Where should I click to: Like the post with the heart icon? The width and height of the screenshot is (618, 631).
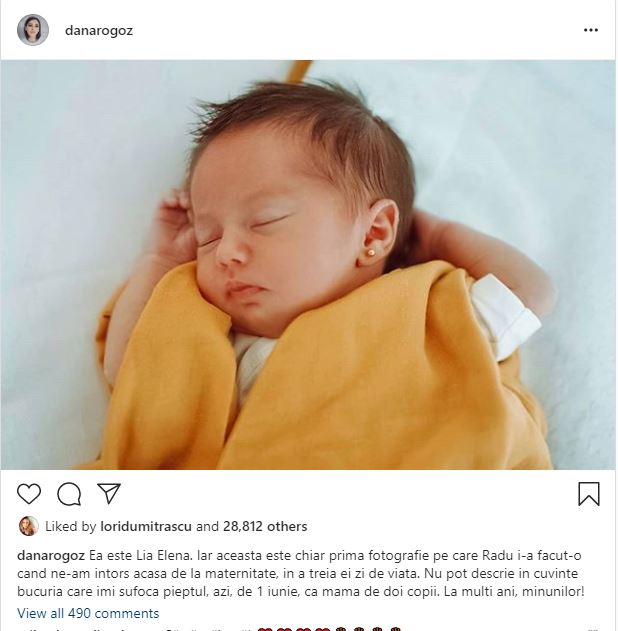pyautogui.click(x=29, y=493)
